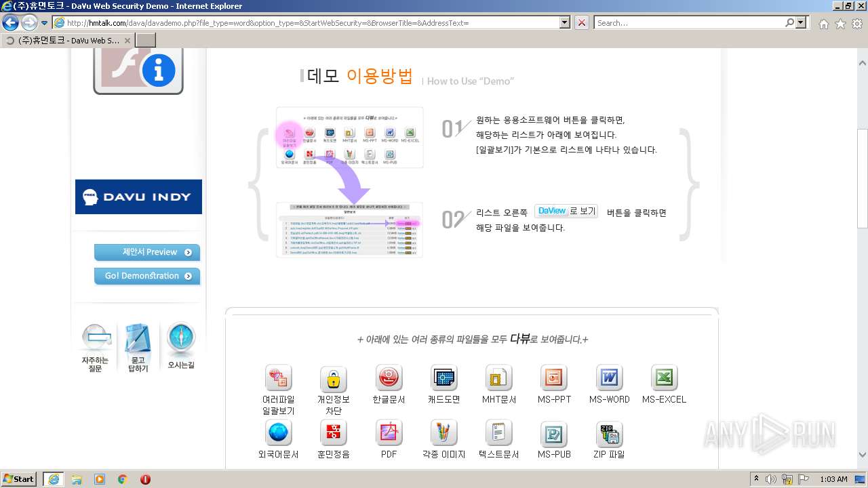Open the Windows Start menu
Viewport: 868px width, 488px height.
point(19,479)
